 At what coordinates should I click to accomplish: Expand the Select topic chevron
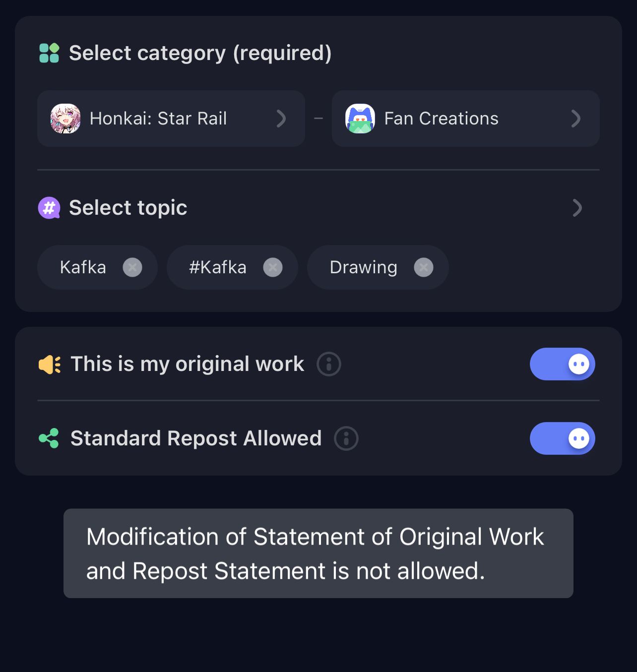point(577,208)
